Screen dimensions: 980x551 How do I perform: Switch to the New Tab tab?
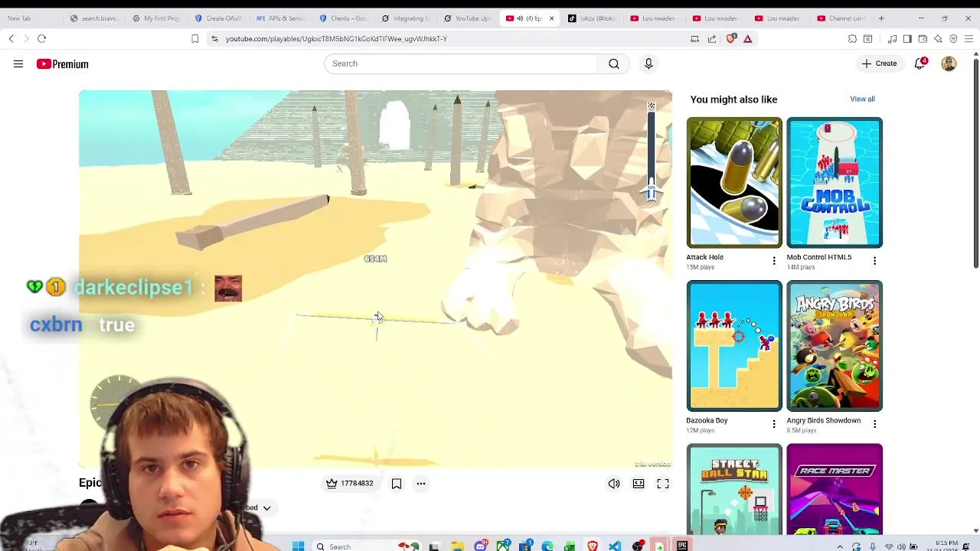[x=31, y=18]
